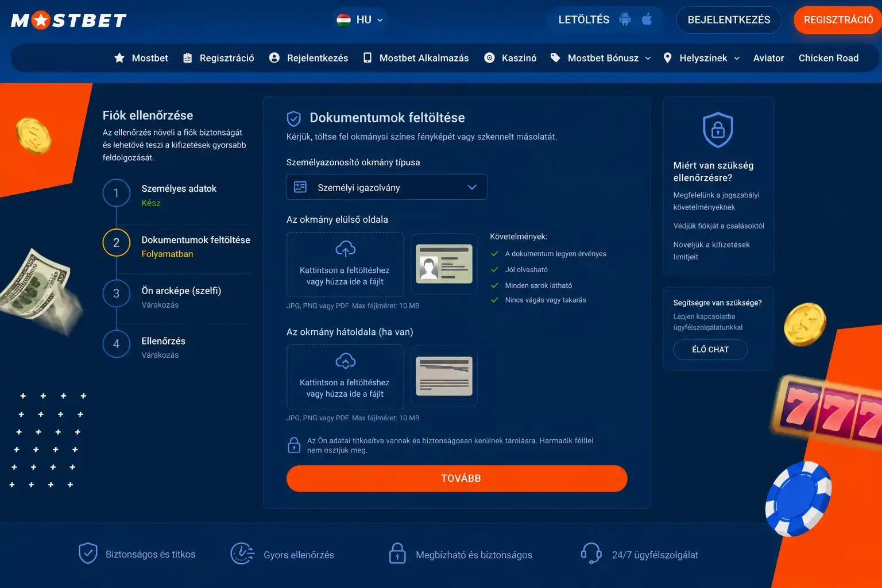Click the Védjük fiókját a csalásoktól text

[x=719, y=226]
